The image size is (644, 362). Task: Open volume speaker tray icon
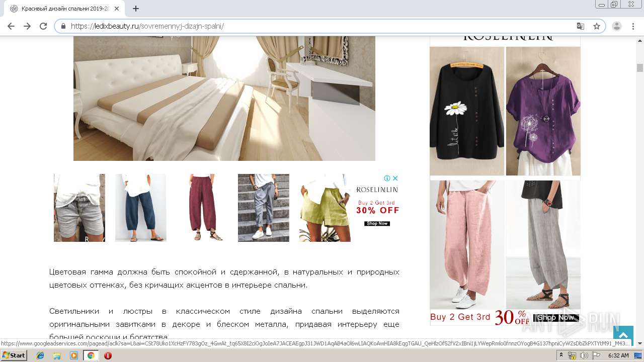point(584,355)
